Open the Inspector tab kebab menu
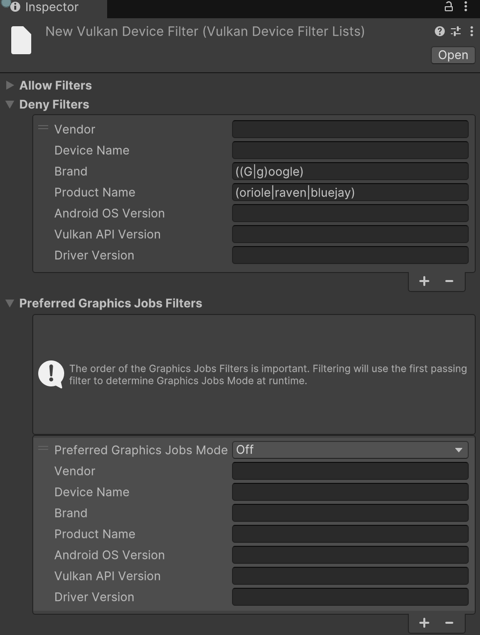The image size is (480, 635). 466,6
